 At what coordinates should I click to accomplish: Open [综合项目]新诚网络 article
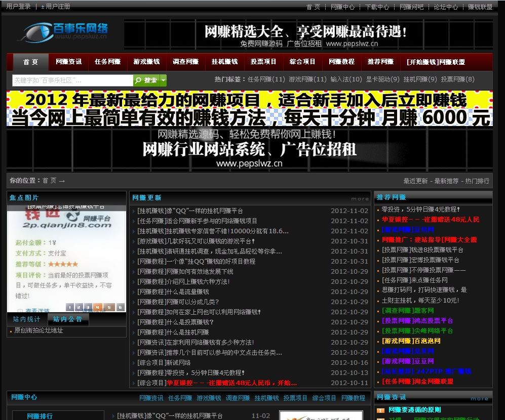pyautogui.click(x=164, y=363)
